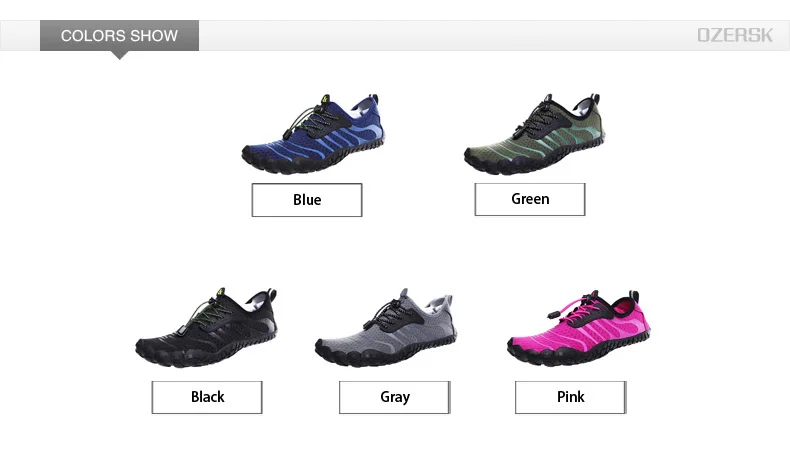790x471 pixels.
Task: Click the pointer arrow below COLORS SHOW
Action: (x=119, y=55)
